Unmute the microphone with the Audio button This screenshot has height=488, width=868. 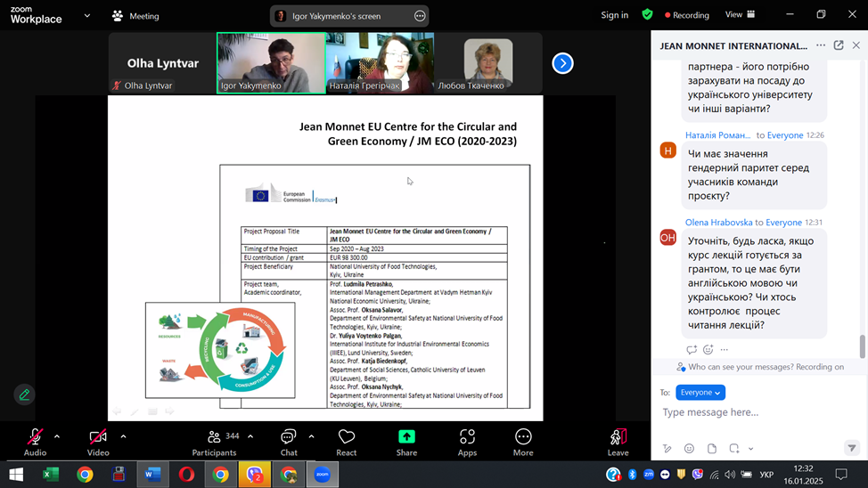[35, 437]
